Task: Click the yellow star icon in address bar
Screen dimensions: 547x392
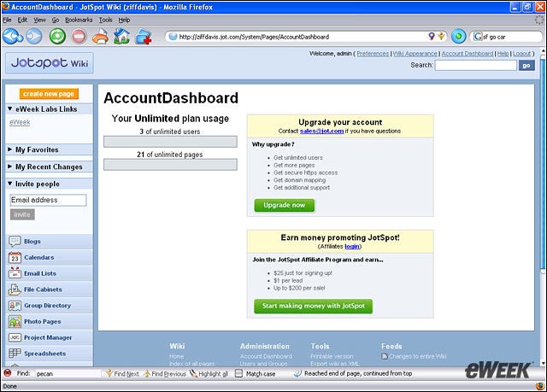Action: point(441,36)
